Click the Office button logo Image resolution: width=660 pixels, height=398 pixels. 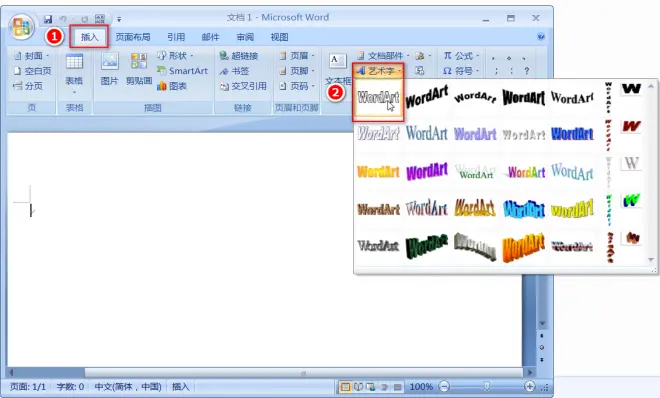click(x=21, y=27)
